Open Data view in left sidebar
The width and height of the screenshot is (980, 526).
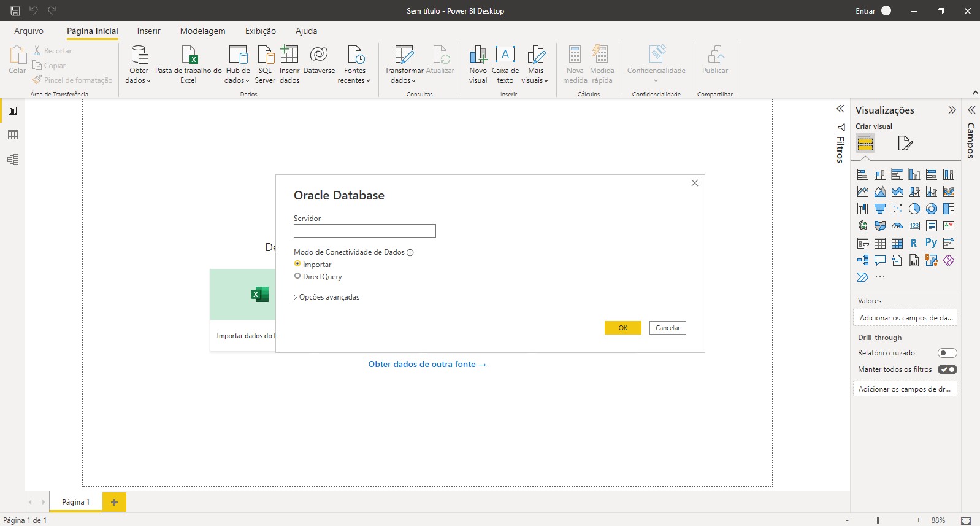point(12,135)
